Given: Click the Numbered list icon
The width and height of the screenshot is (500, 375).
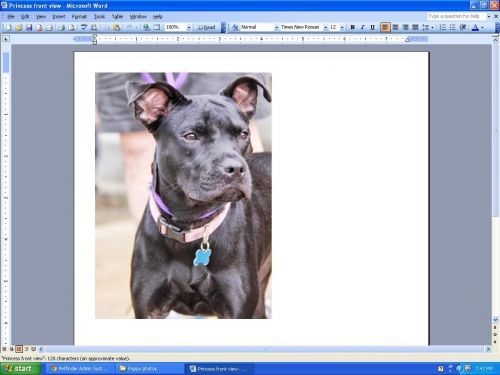Looking at the screenshot, I should [x=443, y=27].
